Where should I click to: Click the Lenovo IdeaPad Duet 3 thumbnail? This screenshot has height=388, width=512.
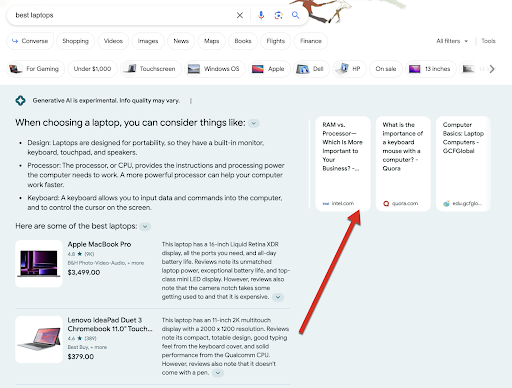[x=39, y=339]
